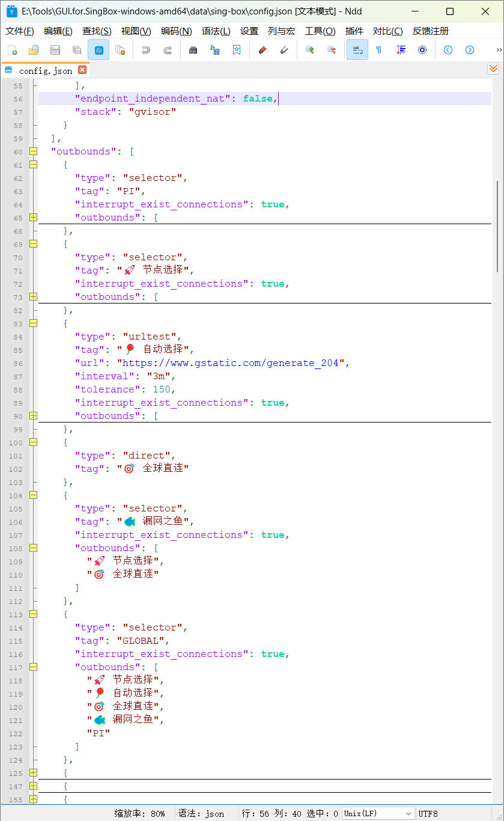This screenshot has height=821, width=504.
Task: Click the 语法: json status entry
Action: 201,813
